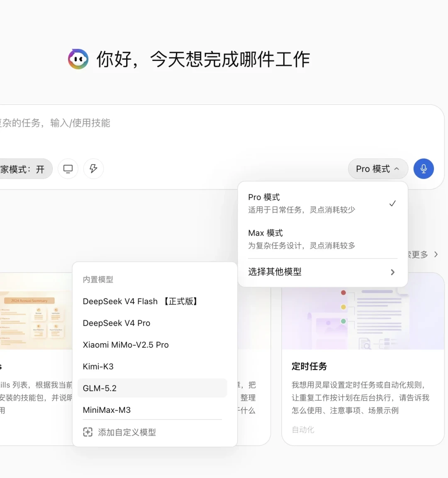Choose MiniMax-M3 model
This screenshot has height=478, width=448.
click(152, 410)
